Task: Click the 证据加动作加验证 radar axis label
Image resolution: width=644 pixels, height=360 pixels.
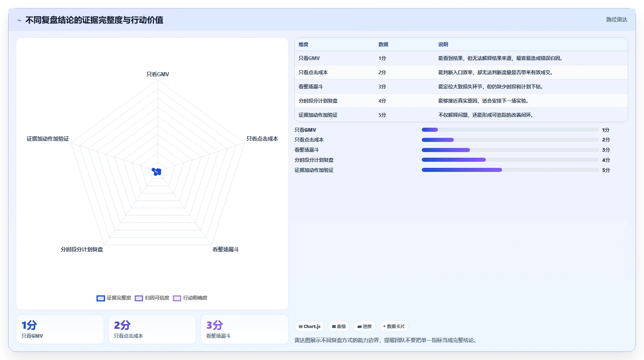Action: coord(48,139)
